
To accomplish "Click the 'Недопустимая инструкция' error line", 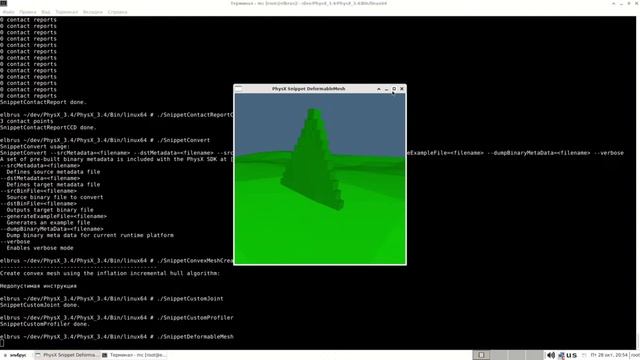I will pyautogui.click(x=38, y=286).
